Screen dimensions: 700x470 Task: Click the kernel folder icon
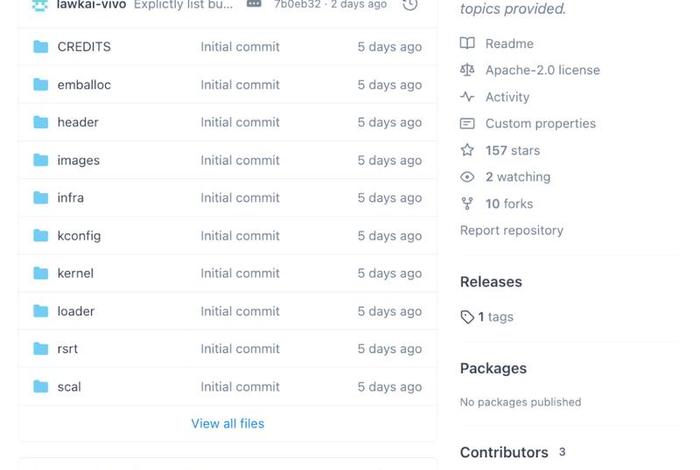(x=41, y=273)
